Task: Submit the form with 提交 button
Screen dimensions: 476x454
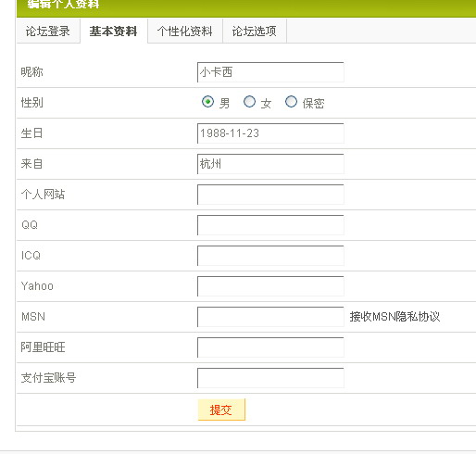Action: pos(221,410)
